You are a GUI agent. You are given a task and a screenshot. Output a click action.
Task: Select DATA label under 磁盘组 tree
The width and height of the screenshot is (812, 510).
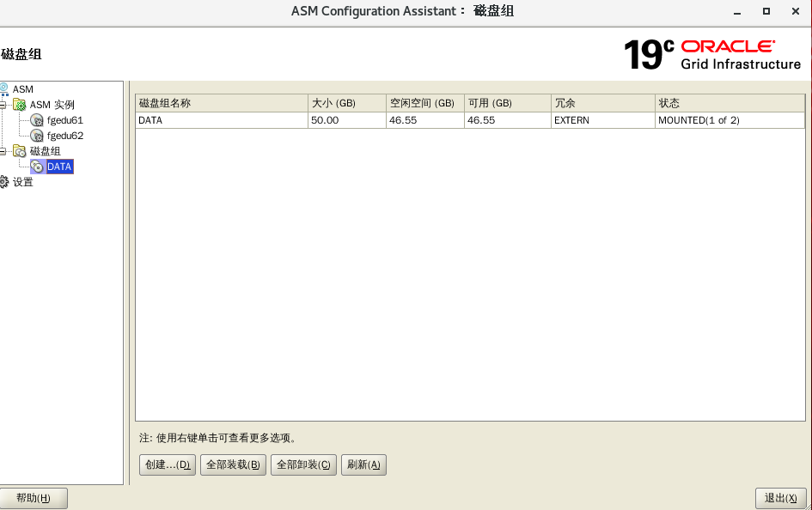point(59,167)
